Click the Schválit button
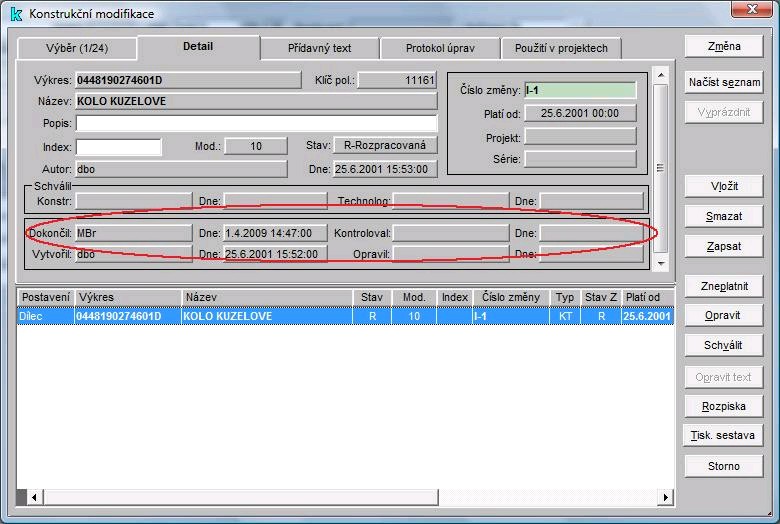This screenshot has height=524, width=780. [724, 345]
